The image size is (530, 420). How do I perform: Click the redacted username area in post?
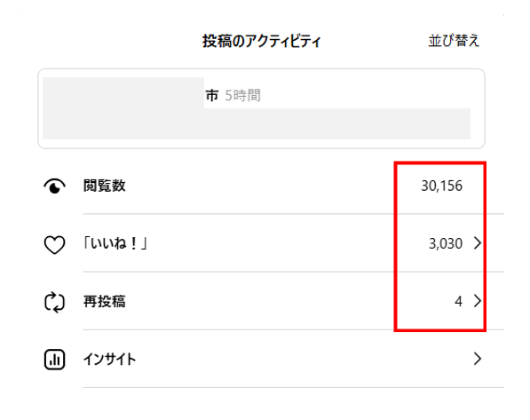point(123,92)
